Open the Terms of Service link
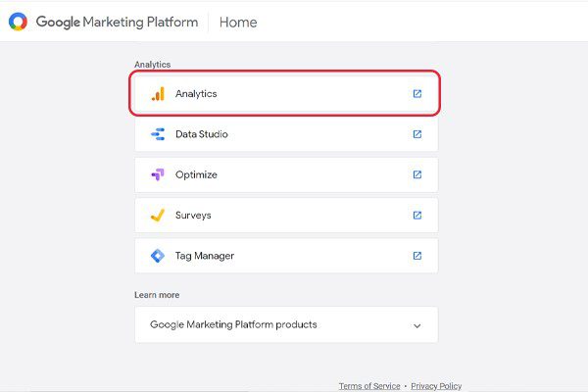 tap(369, 386)
